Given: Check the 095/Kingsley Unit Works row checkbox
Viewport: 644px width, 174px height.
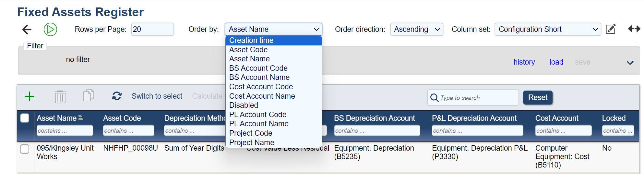Looking at the screenshot, I should point(25,149).
